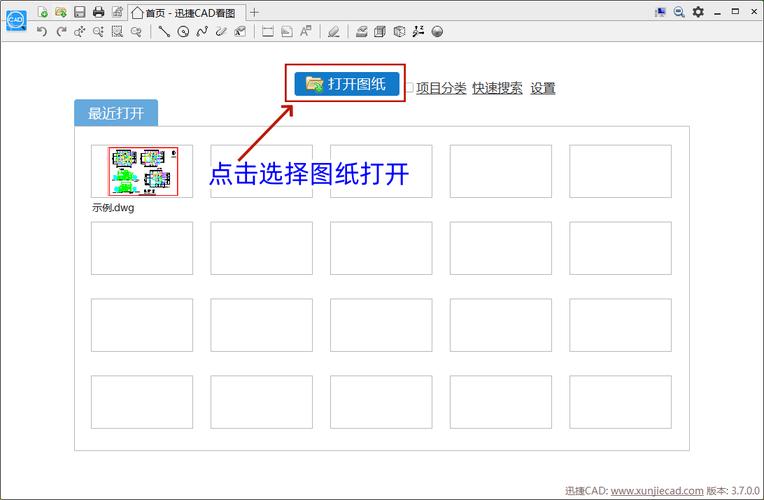The image size is (764, 500).
Task: Select the freehand pencil tool
Action: pos(221,32)
